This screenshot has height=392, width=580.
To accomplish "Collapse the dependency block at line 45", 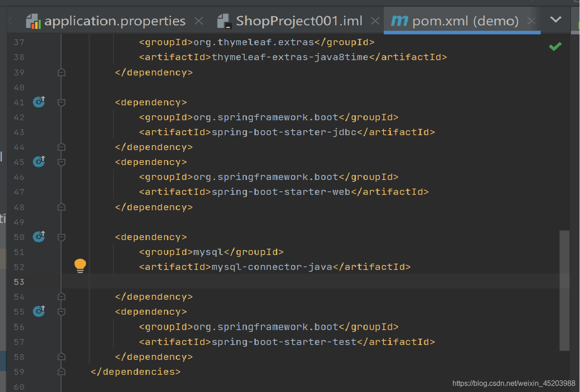I will (x=62, y=162).
